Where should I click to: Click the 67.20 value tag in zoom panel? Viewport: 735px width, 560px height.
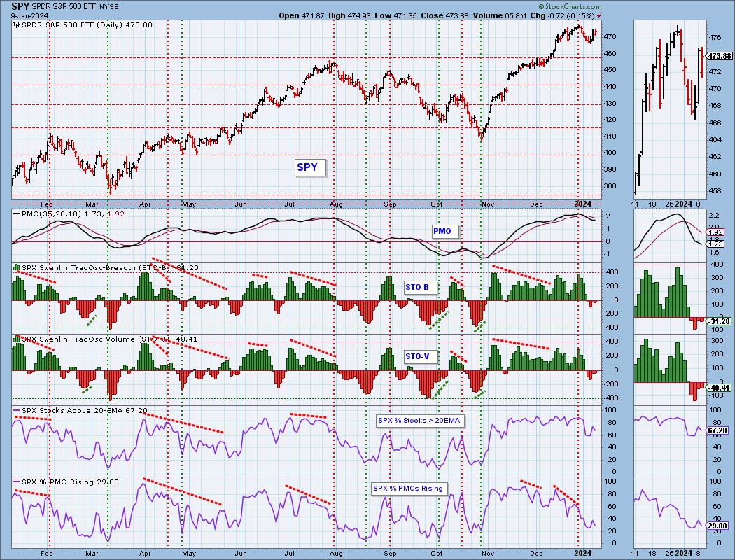pos(717,430)
